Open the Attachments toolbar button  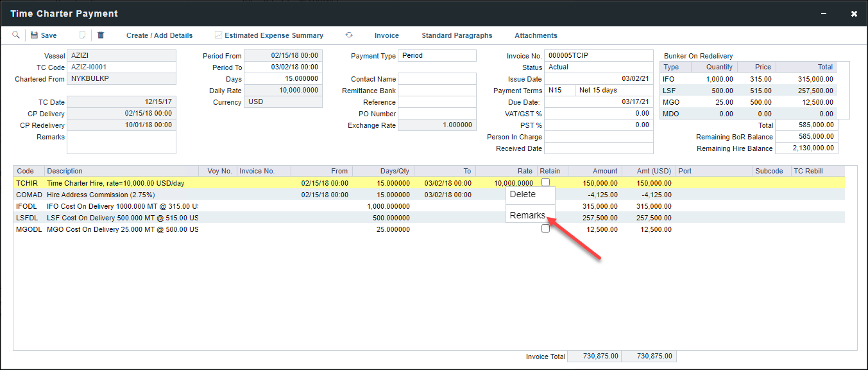pos(536,35)
